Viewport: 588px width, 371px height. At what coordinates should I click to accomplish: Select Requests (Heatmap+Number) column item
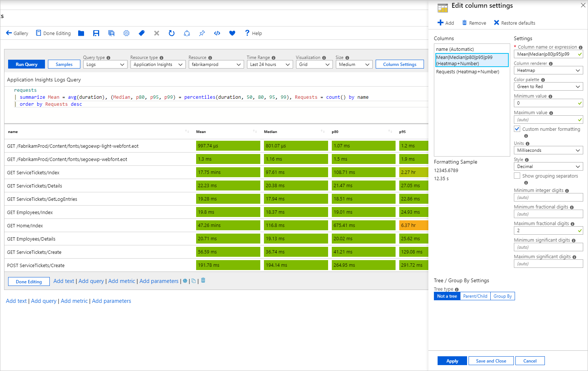(467, 72)
